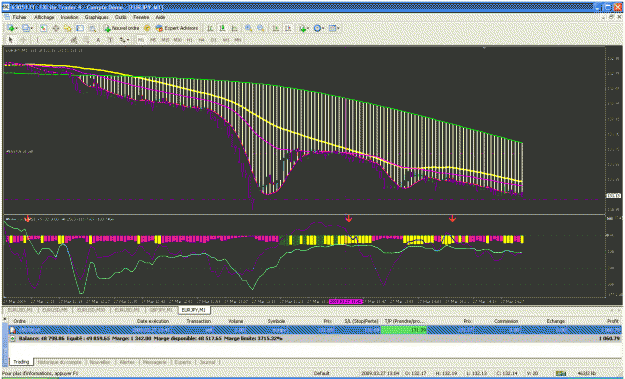Toggle the H1 timeframe button
The height and width of the screenshot is (379, 625).
190,40
